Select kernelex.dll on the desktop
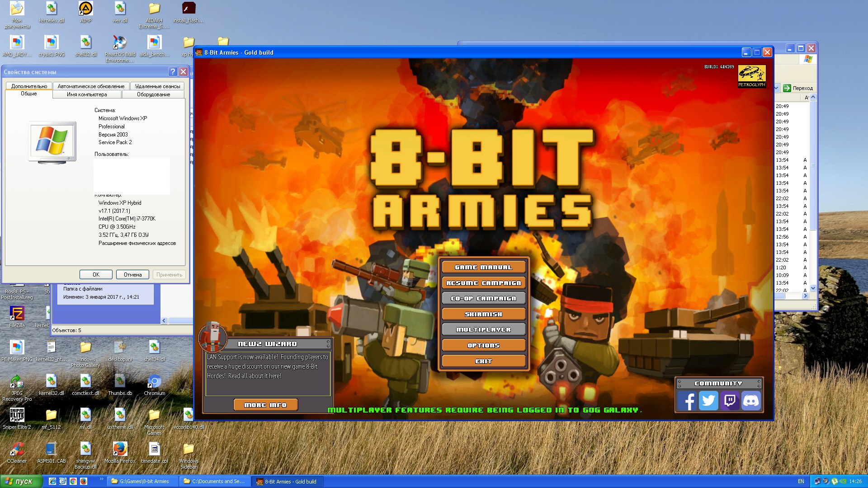The image size is (868, 488). pyautogui.click(x=52, y=12)
